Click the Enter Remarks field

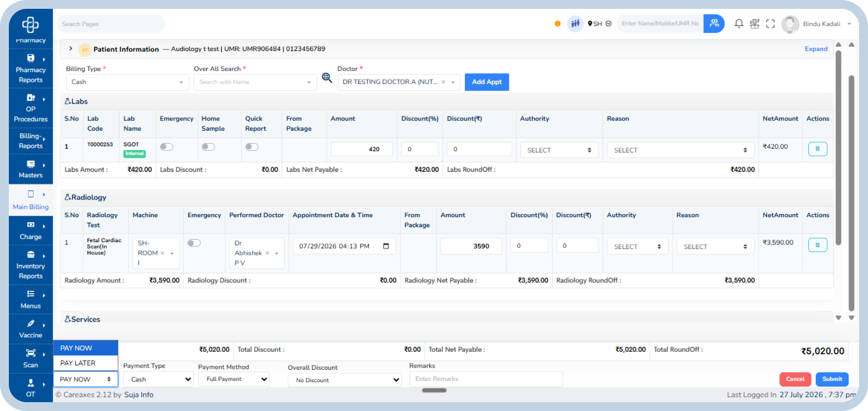point(486,379)
